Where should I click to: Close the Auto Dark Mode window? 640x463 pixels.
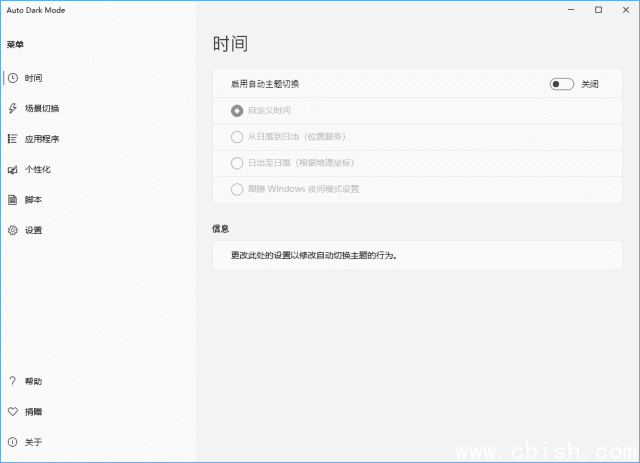tap(626, 10)
